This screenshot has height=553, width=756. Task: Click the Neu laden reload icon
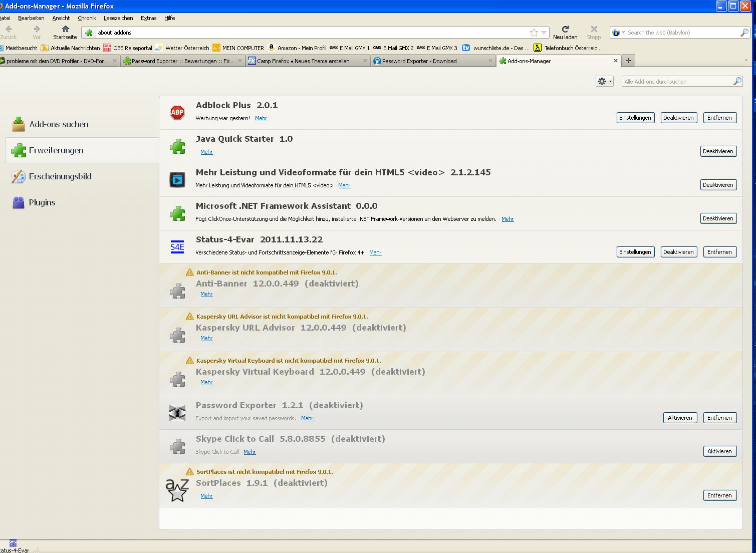coord(565,29)
